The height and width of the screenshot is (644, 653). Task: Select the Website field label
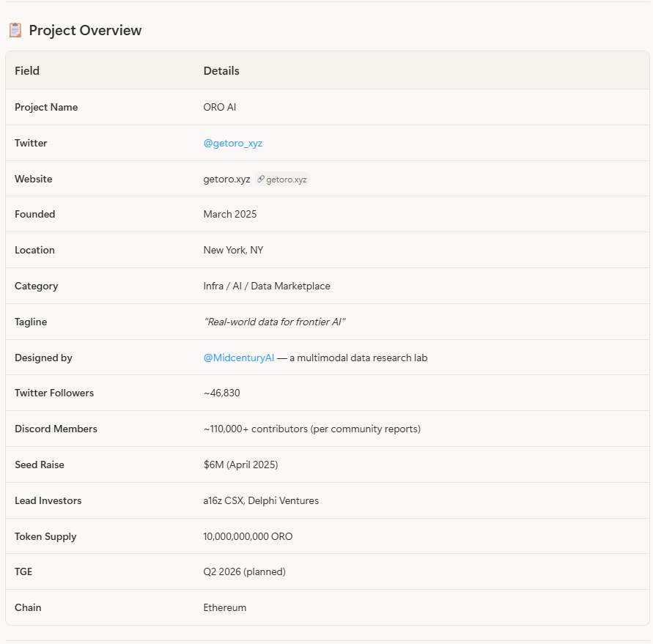(x=33, y=179)
